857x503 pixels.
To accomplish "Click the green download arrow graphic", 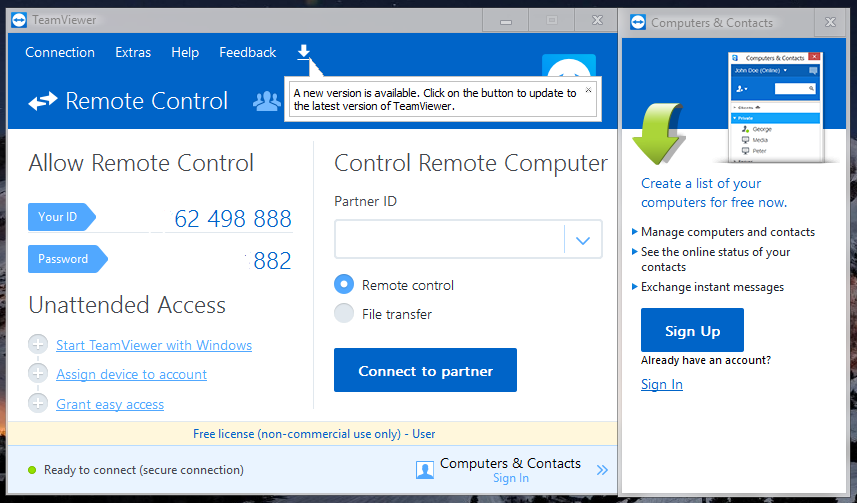I will [658, 133].
